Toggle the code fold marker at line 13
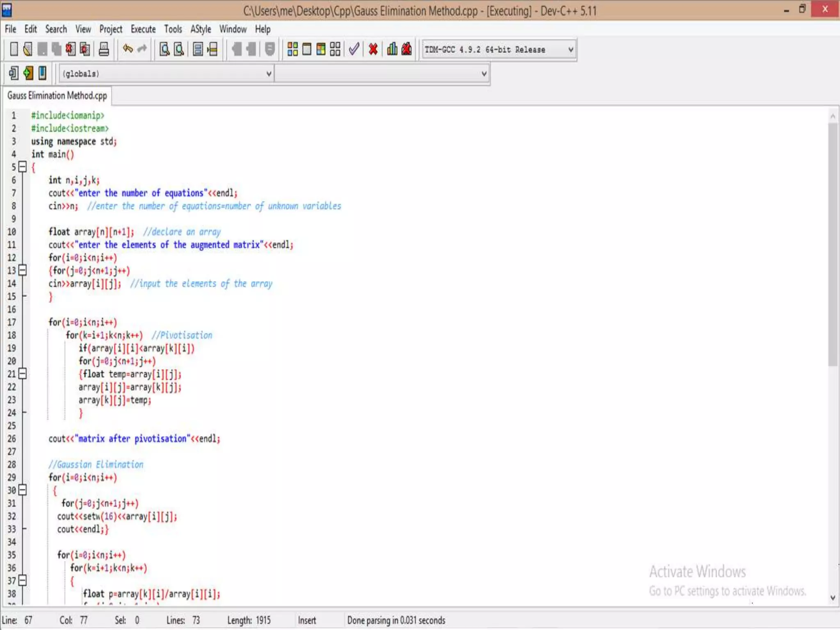 pos(23,270)
